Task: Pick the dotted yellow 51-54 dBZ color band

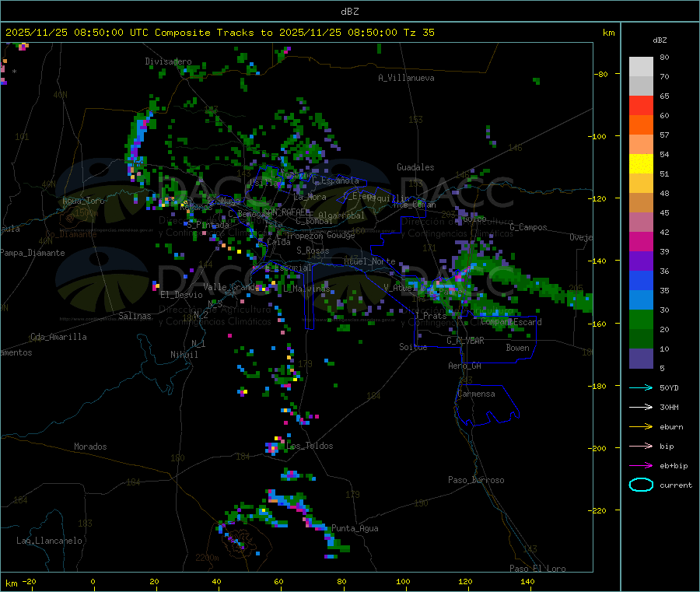Action: (x=641, y=164)
